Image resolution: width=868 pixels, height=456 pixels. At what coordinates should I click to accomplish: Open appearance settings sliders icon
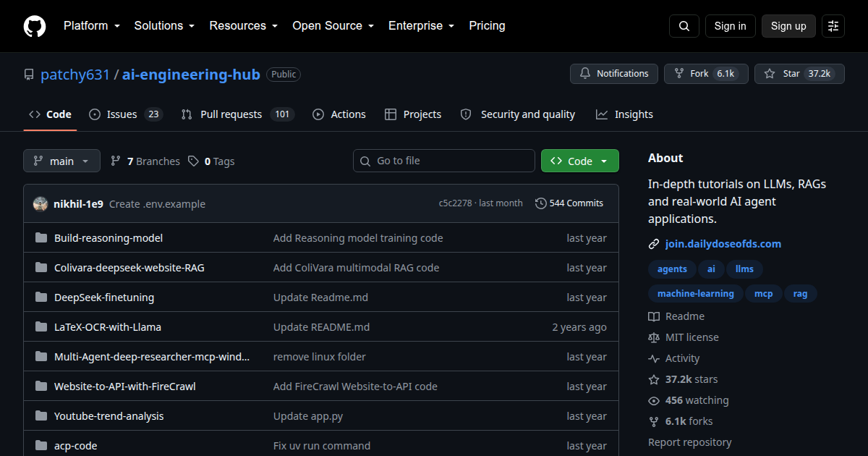(833, 26)
